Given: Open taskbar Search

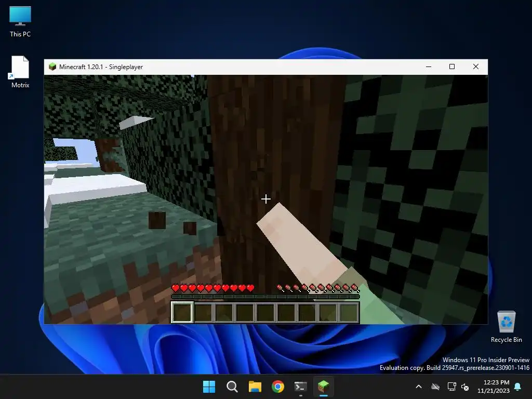Looking at the screenshot, I should click(232, 387).
